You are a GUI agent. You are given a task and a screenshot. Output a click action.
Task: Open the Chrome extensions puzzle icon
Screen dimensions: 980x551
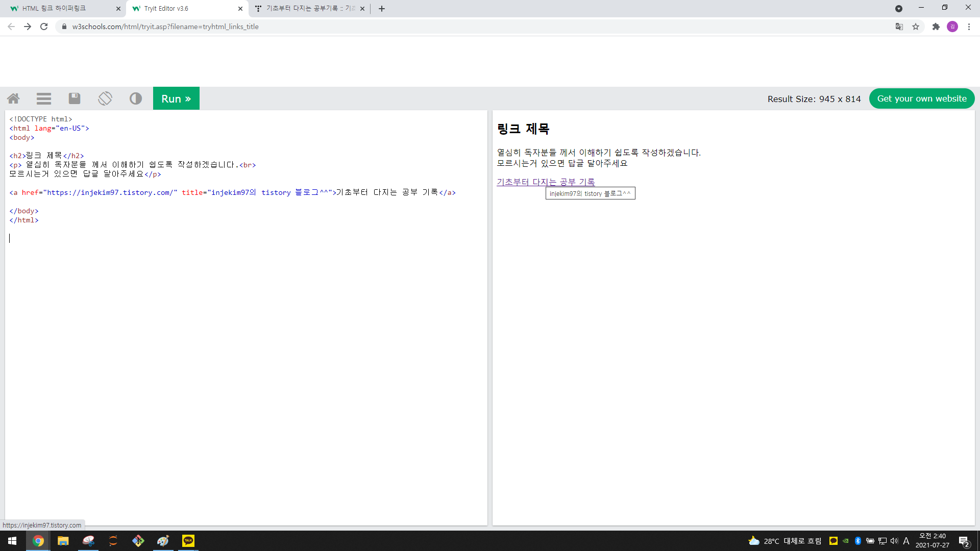pyautogui.click(x=936, y=27)
